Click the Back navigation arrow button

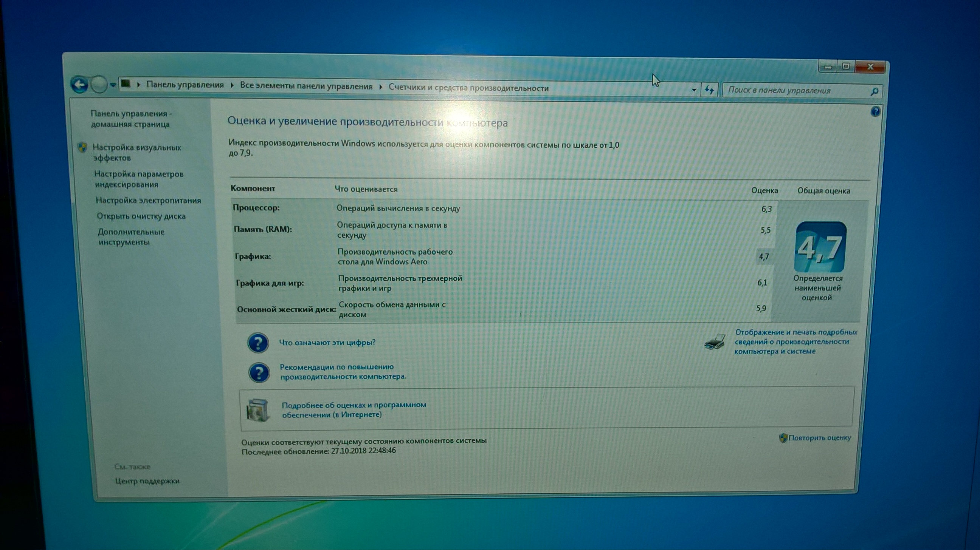pyautogui.click(x=79, y=84)
